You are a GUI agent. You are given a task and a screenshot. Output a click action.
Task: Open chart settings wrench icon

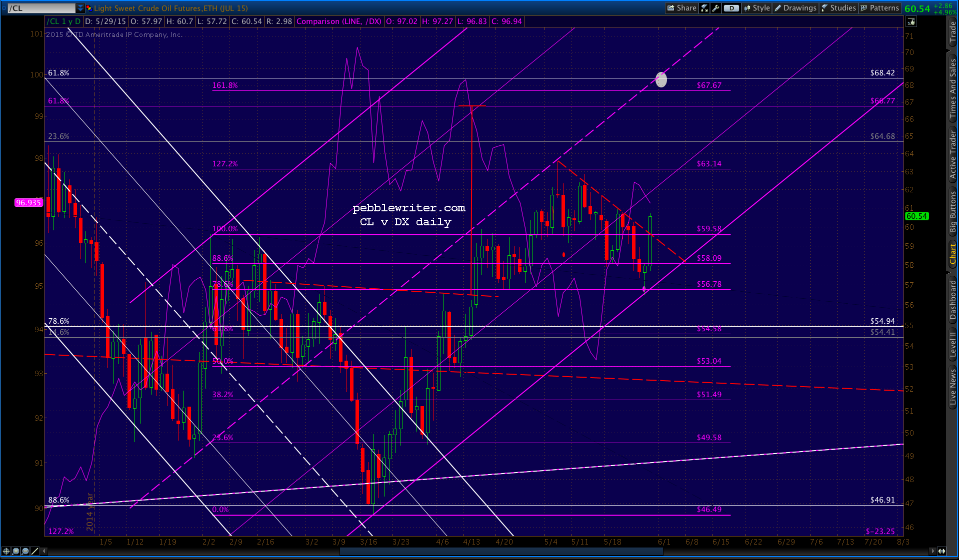click(716, 8)
